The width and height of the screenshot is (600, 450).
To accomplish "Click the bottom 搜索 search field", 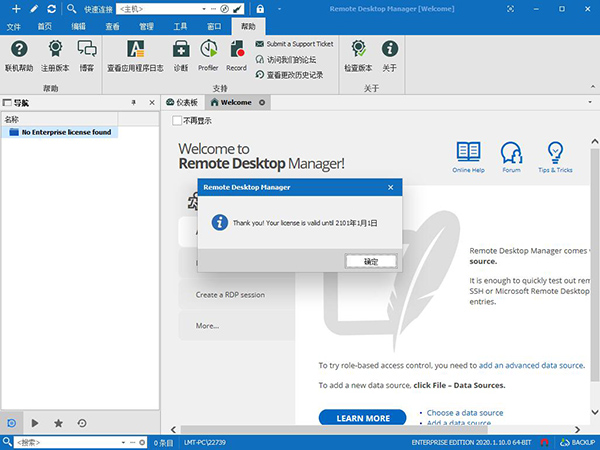I will coord(67,442).
